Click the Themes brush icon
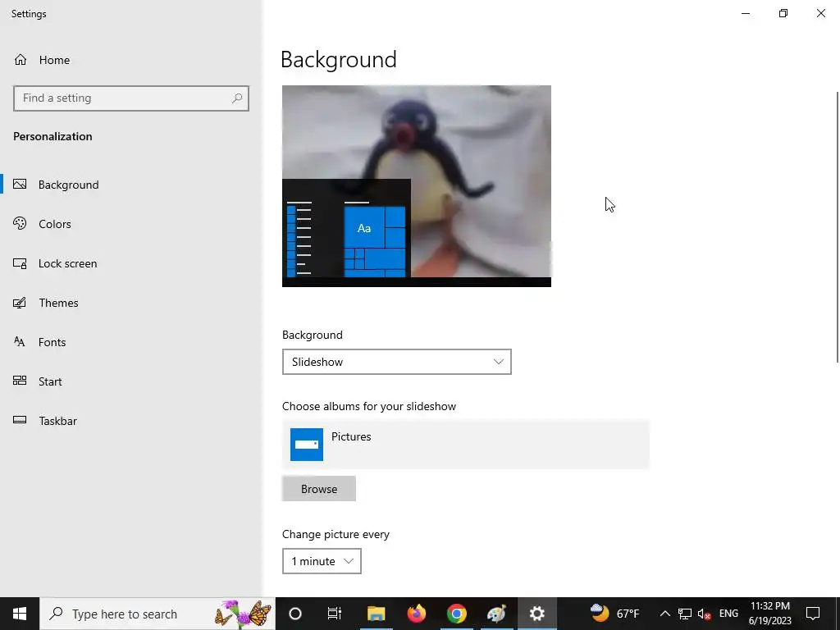Screen dimensions: 840x630 20,303
